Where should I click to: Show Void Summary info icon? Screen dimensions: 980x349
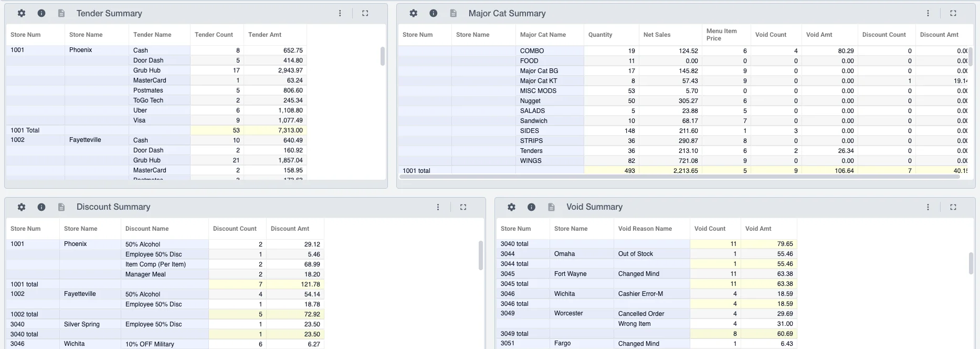click(532, 207)
